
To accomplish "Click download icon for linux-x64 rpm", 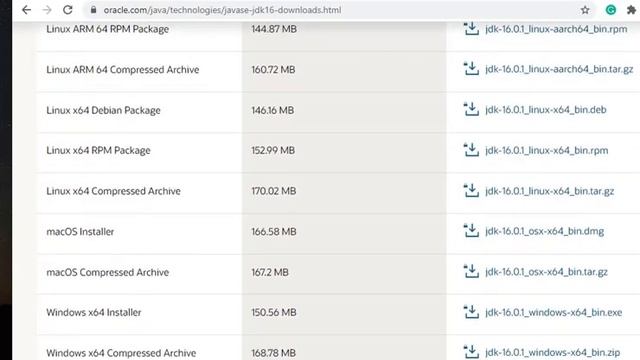I will pyautogui.click(x=471, y=150).
